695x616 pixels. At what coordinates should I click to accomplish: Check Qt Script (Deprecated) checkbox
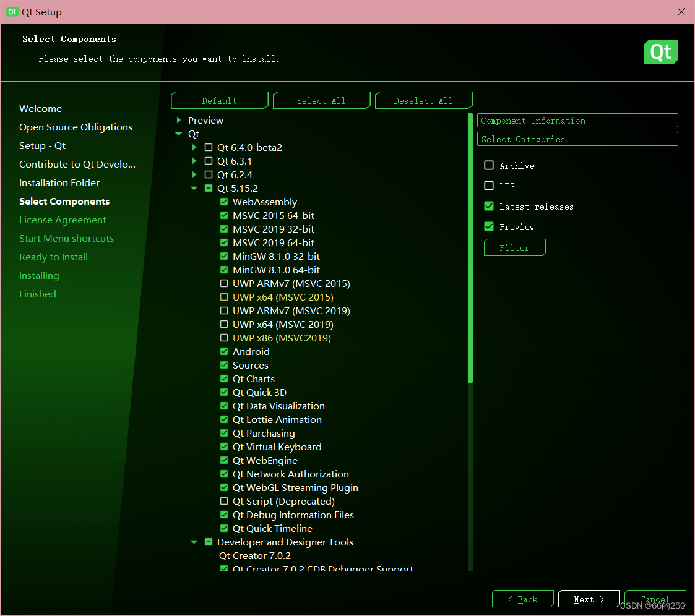point(224,502)
